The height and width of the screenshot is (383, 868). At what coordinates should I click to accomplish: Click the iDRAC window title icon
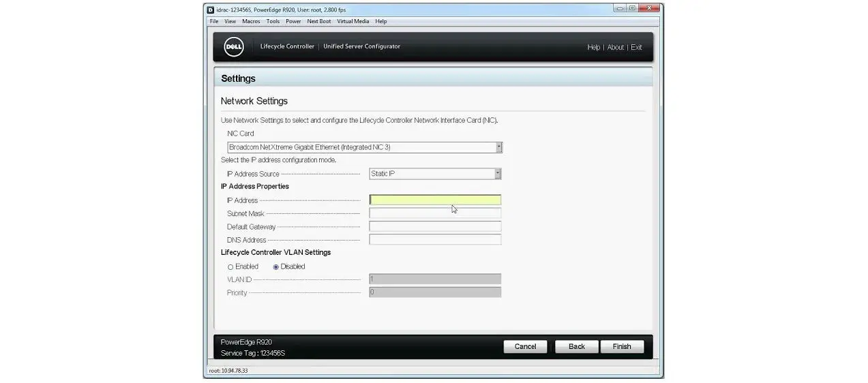point(211,10)
